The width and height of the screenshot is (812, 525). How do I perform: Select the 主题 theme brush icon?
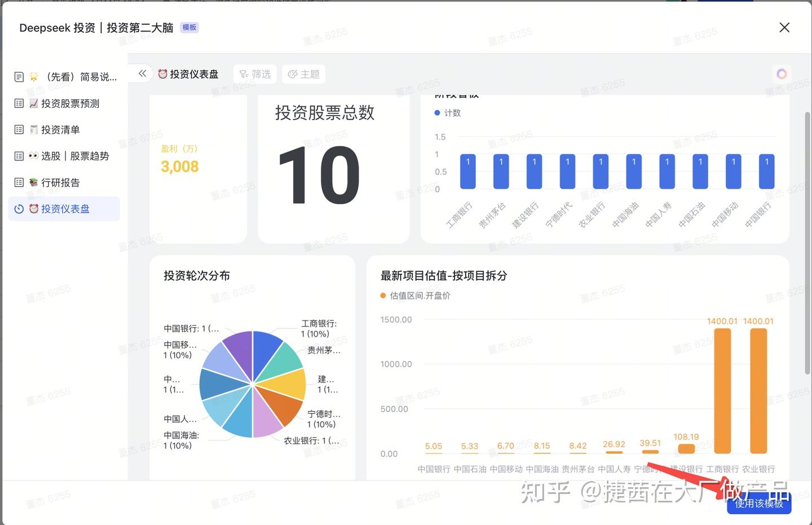(x=293, y=73)
